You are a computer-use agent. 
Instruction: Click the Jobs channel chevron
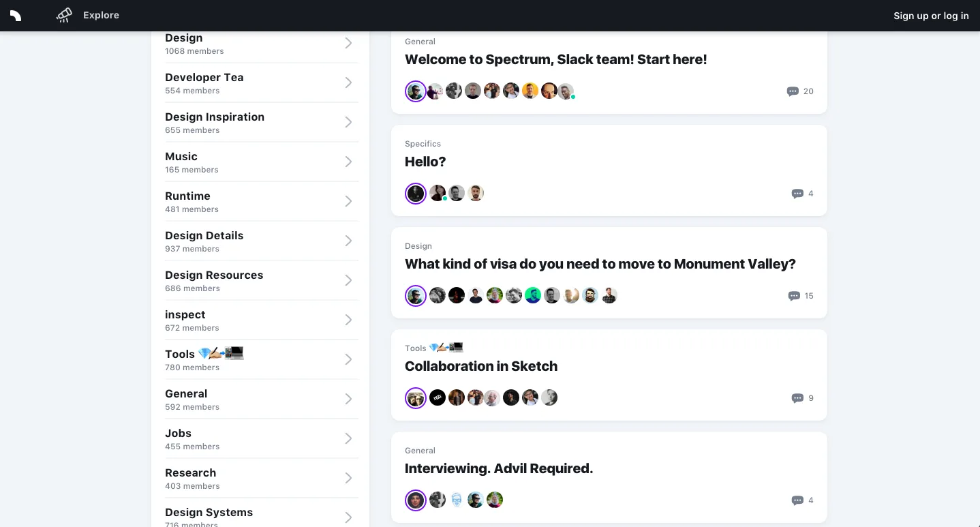coord(348,438)
